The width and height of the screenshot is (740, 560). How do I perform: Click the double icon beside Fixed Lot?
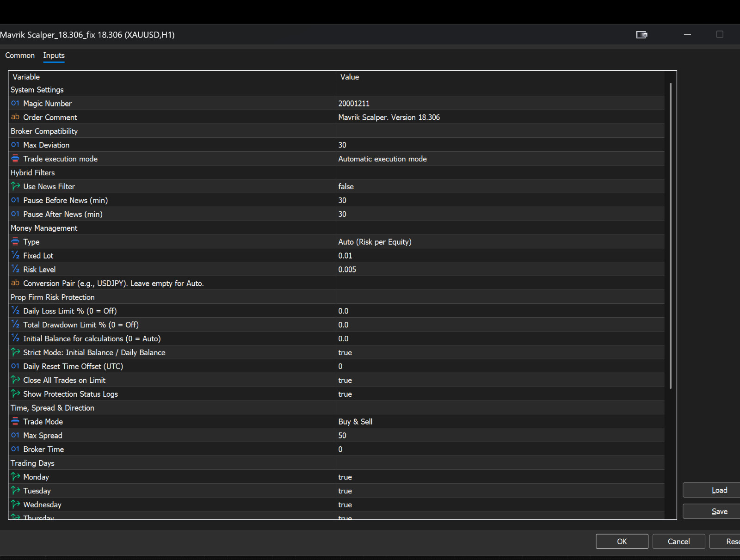tap(15, 255)
